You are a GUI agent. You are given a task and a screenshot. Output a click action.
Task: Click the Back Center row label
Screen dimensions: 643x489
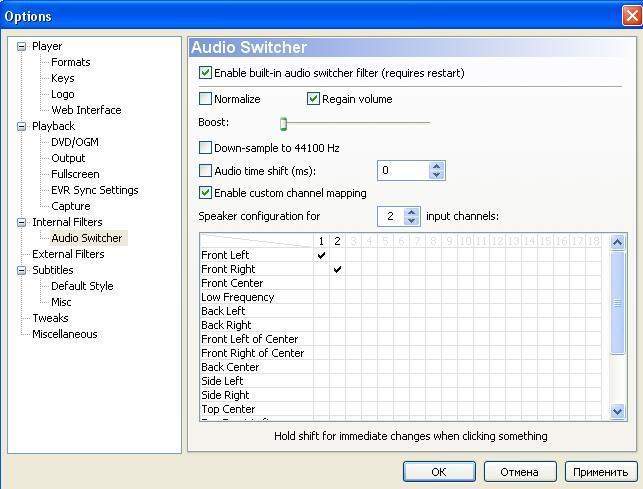[x=230, y=367]
